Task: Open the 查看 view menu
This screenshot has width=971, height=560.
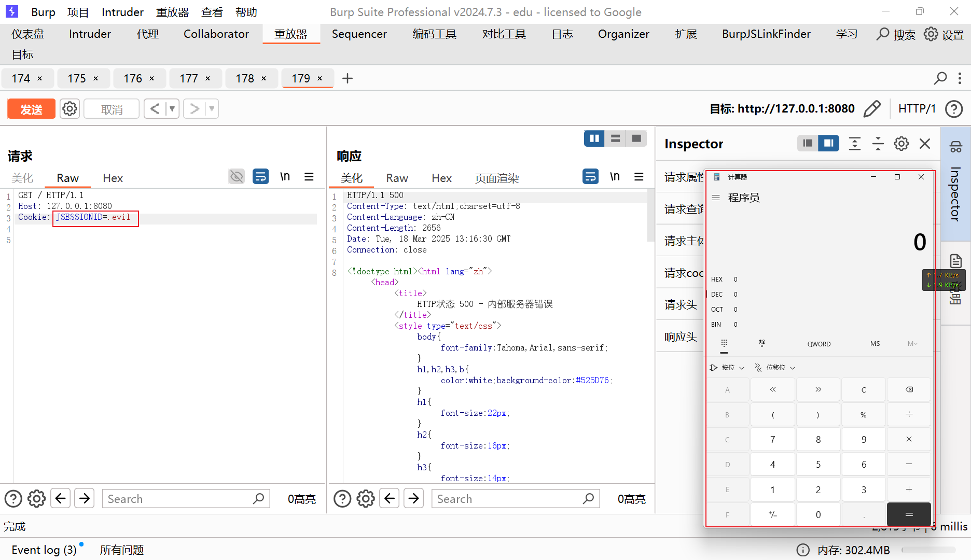Action: pos(212,12)
